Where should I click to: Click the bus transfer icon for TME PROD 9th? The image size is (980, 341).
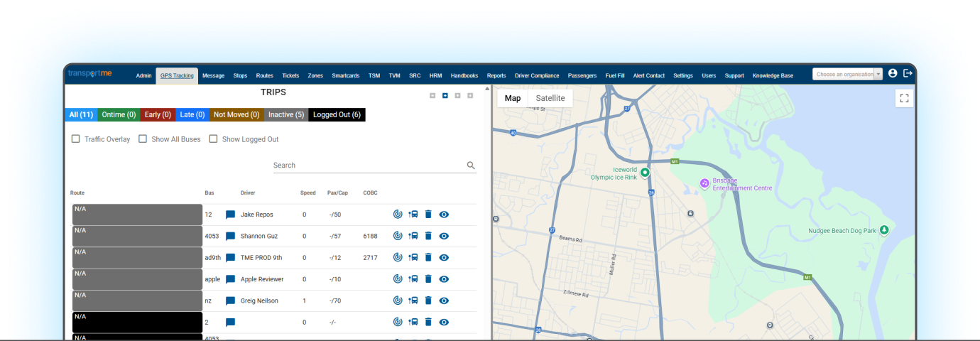pyautogui.click(x=413, y=257)
